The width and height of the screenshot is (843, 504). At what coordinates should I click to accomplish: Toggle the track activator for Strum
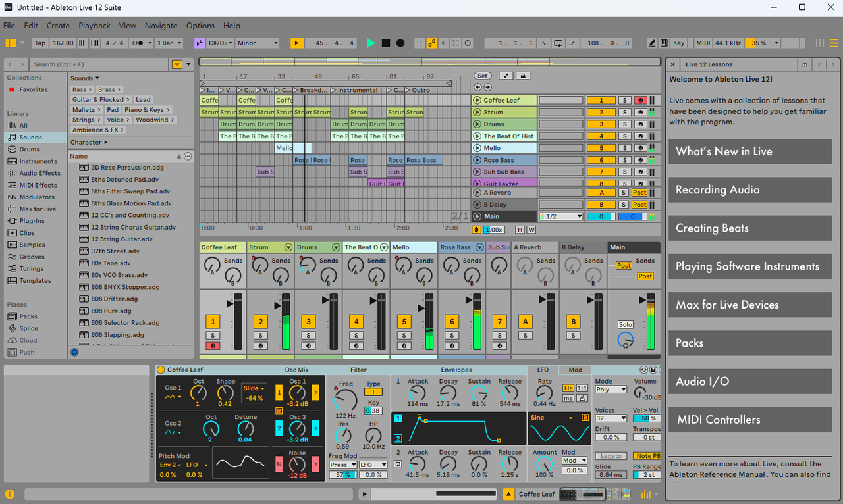point(601,113)
